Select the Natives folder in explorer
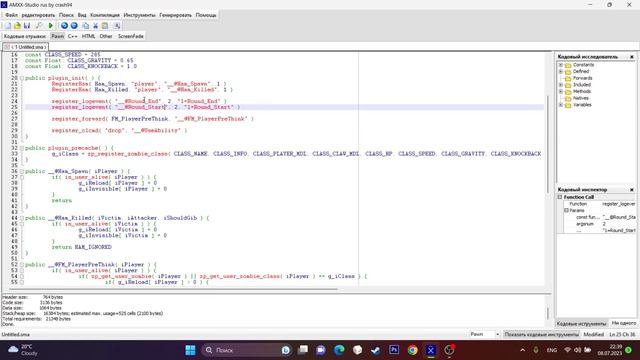Viewport: 640px width, 360px height. click(x=580, y=98)
